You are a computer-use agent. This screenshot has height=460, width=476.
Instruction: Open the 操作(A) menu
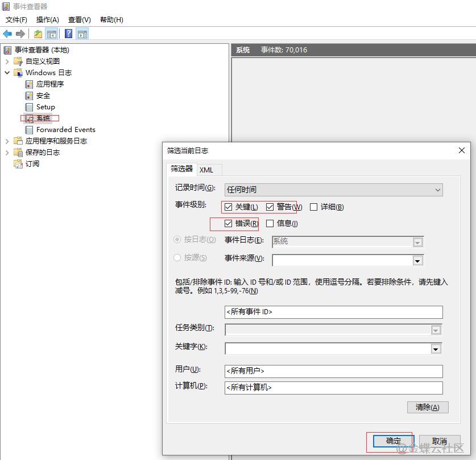[48, 20]
